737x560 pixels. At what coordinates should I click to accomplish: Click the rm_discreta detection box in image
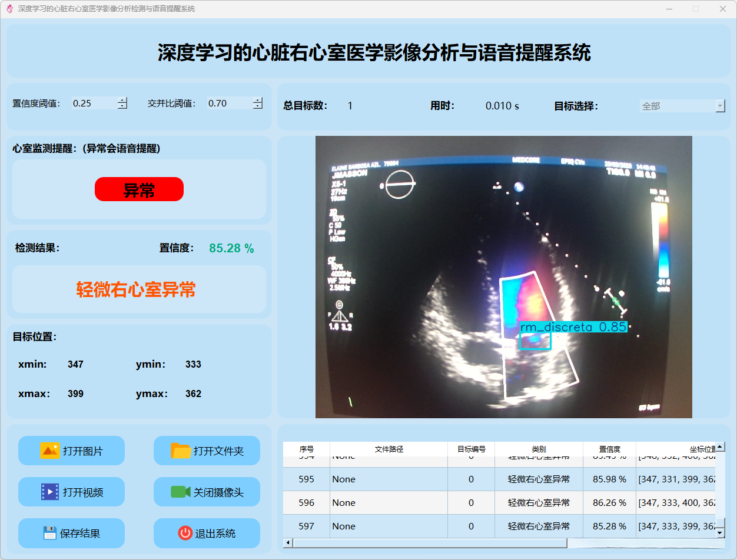click(535, 341)
